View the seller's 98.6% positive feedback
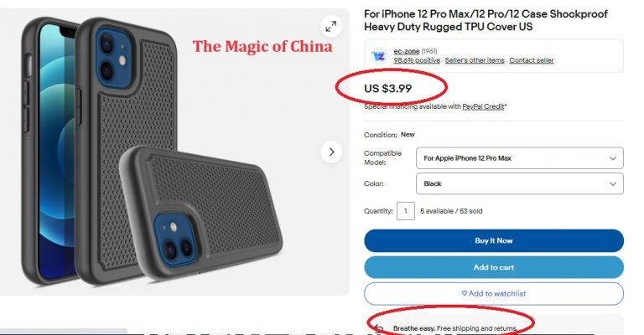Image resolution: width=644 pixels, height=335 pixels. click(417, 60)
